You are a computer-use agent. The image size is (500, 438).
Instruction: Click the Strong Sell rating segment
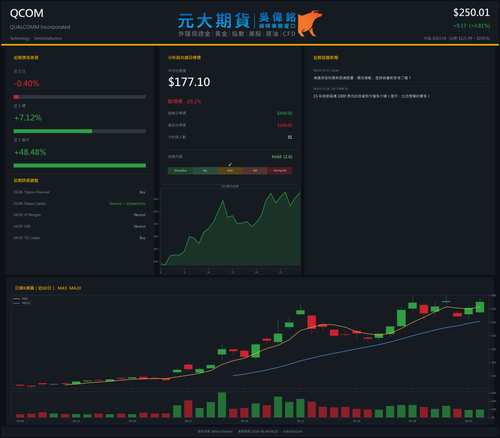point(280,171)
